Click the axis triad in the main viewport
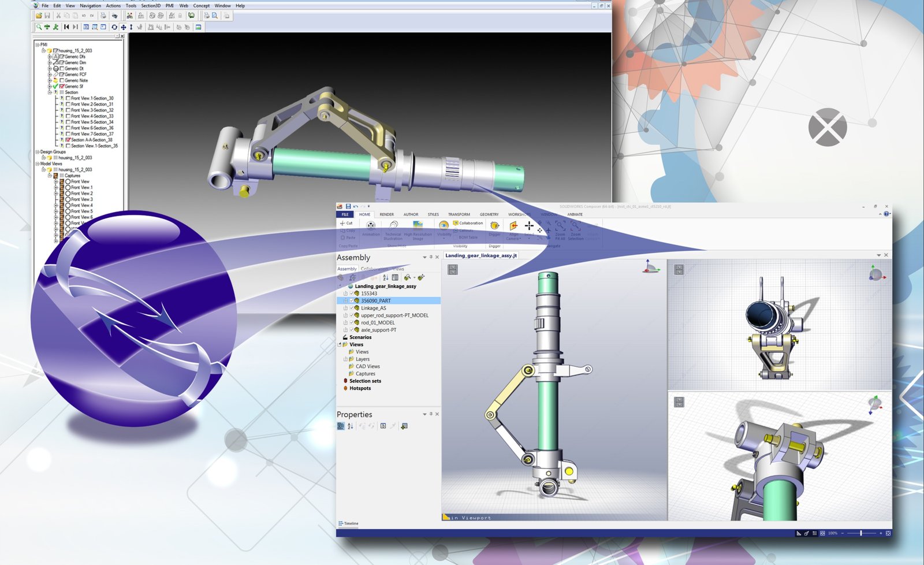The width and height of the screenshot is (924, 565). point(651,267)
